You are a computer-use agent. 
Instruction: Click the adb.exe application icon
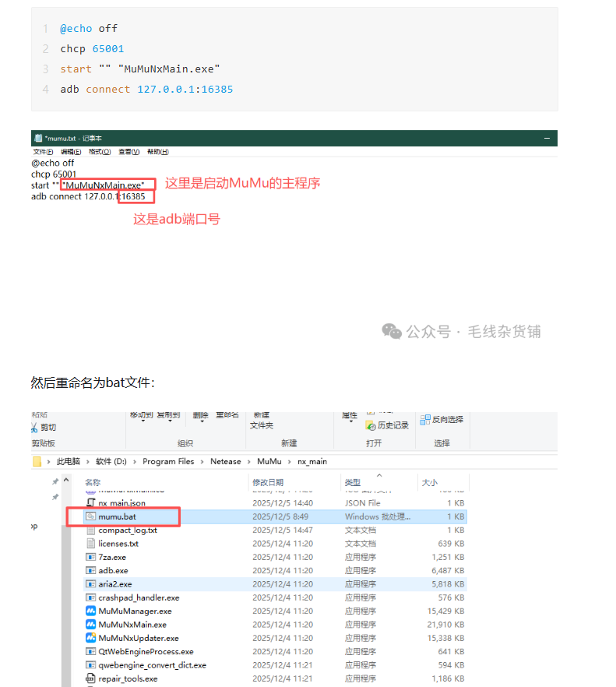point(90,570)
